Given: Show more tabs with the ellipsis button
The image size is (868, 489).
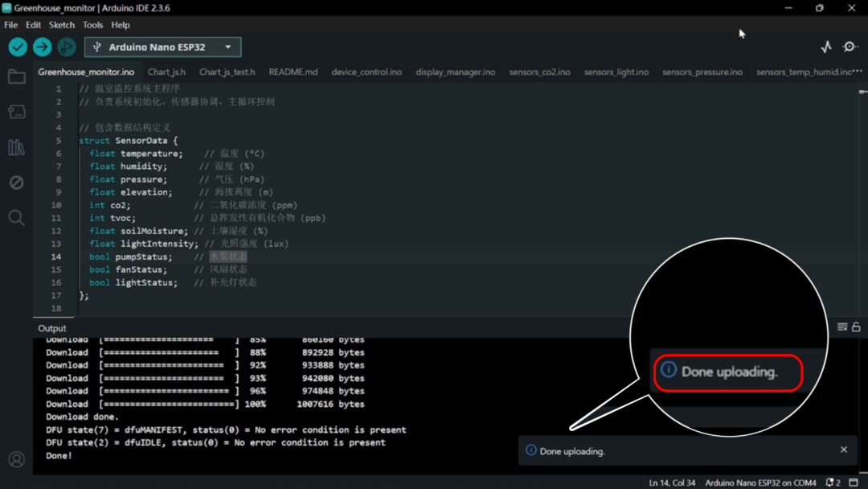Looking at the screenshot, I should click(x=858, y=72).
